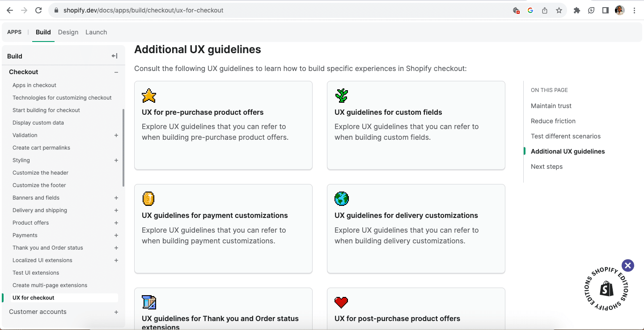This screenshot has width=644, height=330.
Task: Collapse the Build sidebar panel
Action: coord(114,56)
